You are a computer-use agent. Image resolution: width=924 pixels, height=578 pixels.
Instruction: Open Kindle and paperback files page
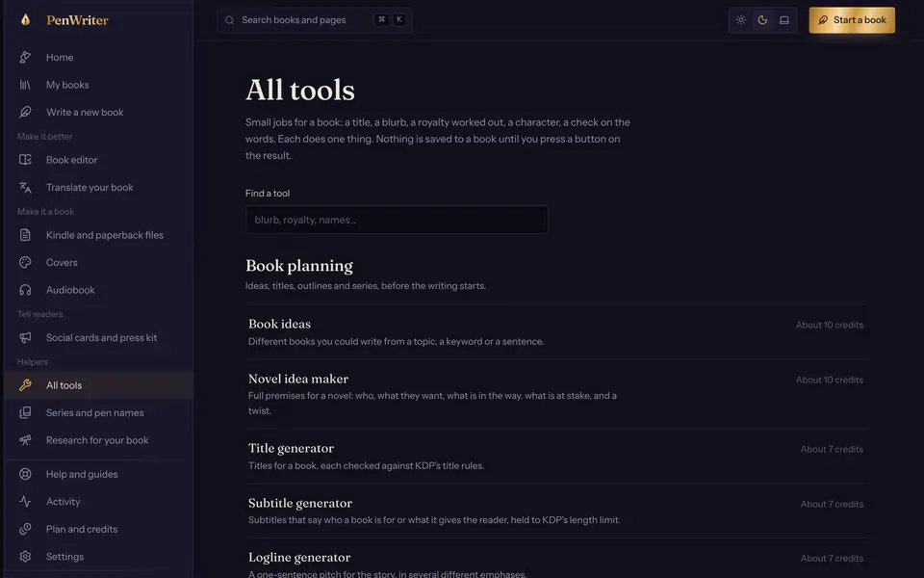click(x=98, y=235)
